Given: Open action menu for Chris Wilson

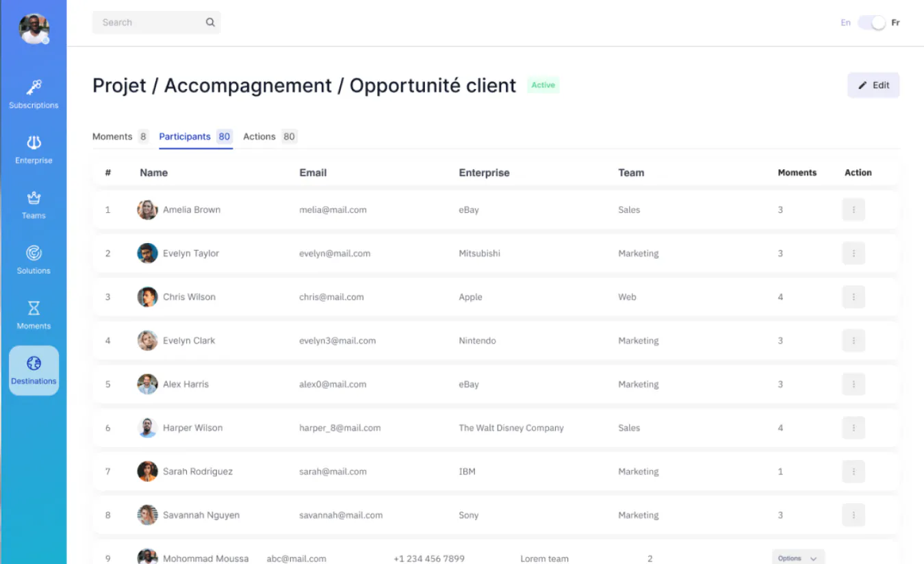Looking at the screenshot, I should point(854,297).
